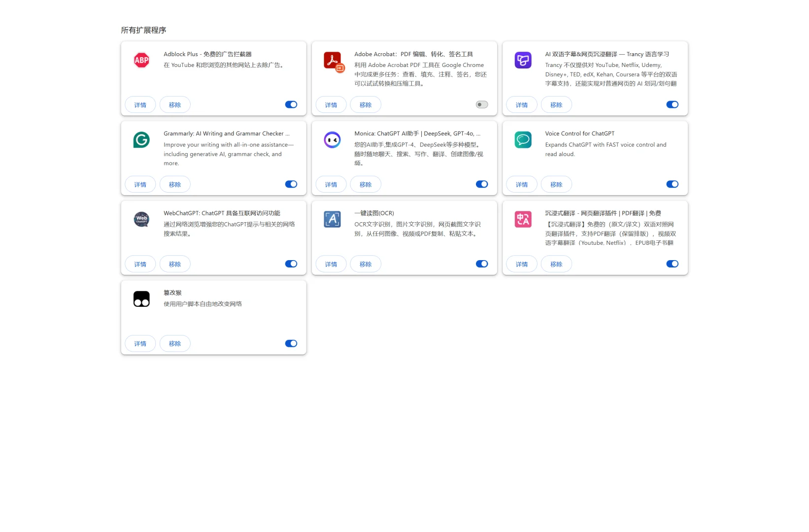Turn off the Trancy extension toggle
The image size is (809, 532).
tap(673, 104)
